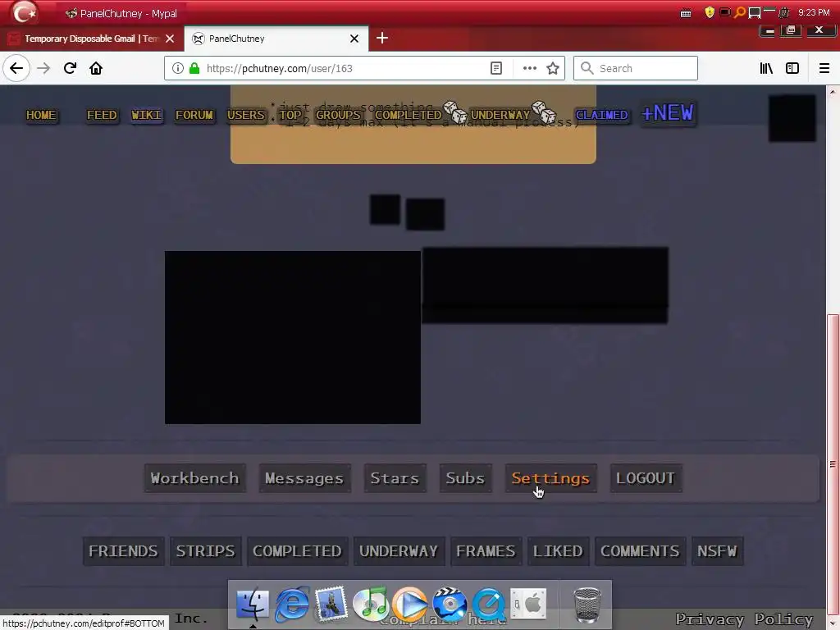Click the browser forward arrow
This screenshot has height=630, width=840.
43,68
